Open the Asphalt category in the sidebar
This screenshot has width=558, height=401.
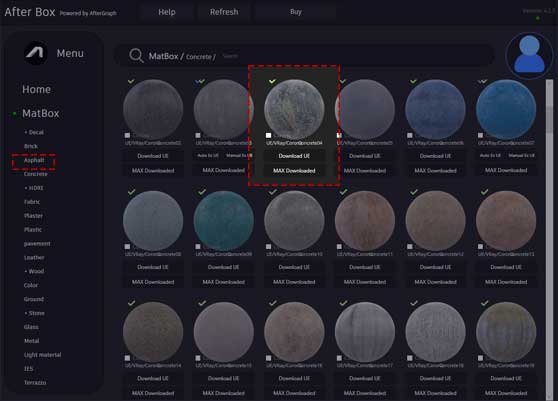tap(34, 160)
